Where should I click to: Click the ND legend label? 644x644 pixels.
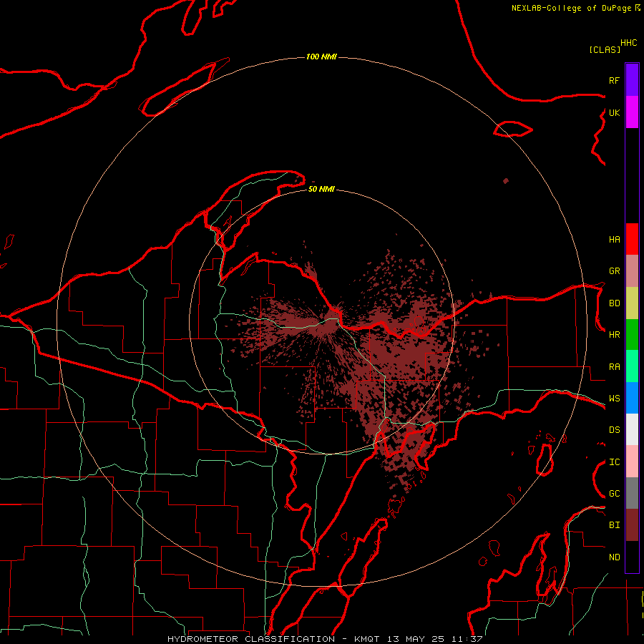[614, 557]
